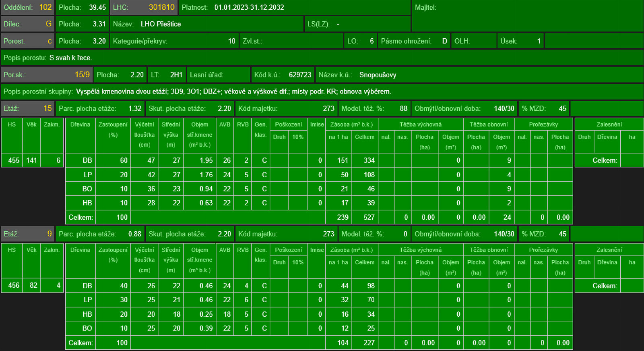Image resolution: width=644 pixels, height=351 pixels.
Task: Click LT value 2H1
Action: click(176, 75)
